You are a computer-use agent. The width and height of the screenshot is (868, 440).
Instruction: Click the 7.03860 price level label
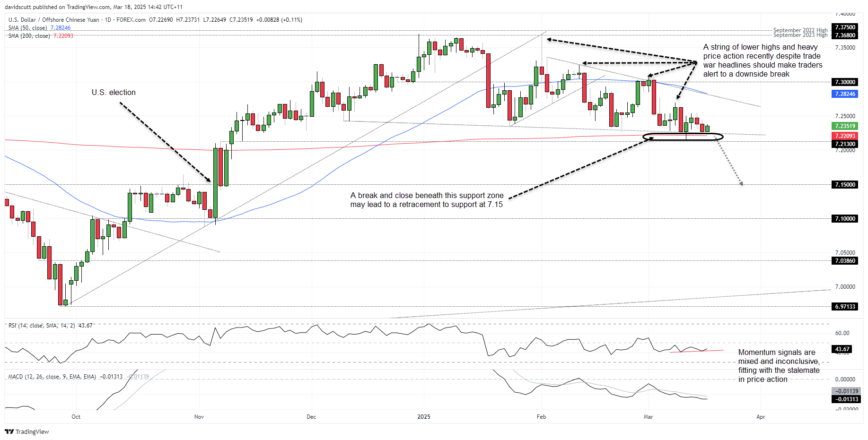[845, 261]
